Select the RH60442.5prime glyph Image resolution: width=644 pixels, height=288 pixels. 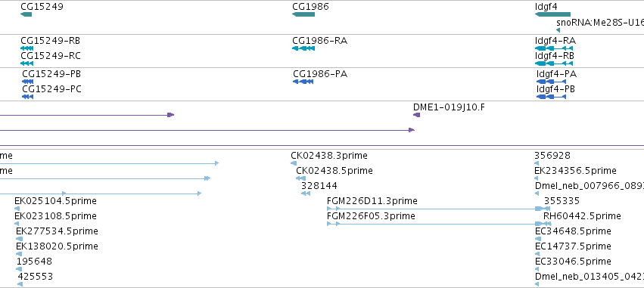pyautogui.click(x=547, y=224)
